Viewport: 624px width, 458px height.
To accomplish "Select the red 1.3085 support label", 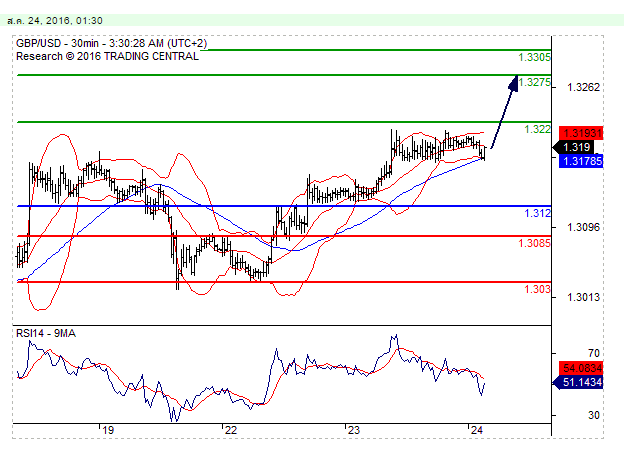I will click(534, 243).
